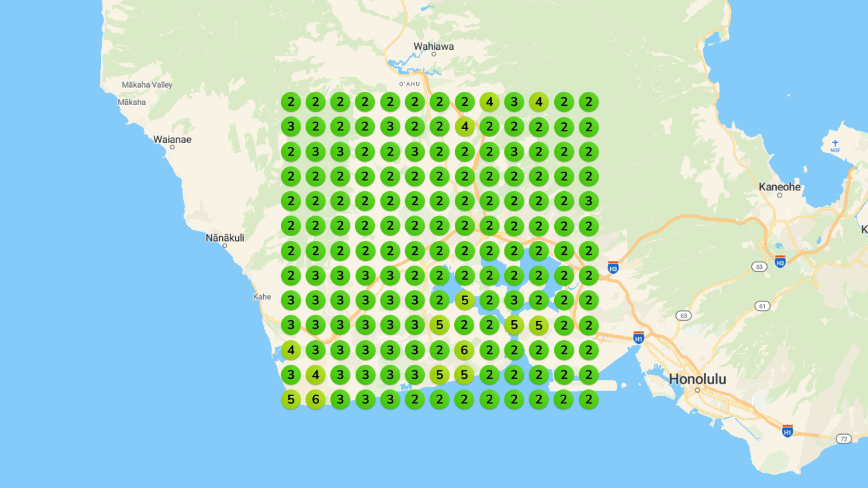Select the 3 marker in rightmost grid column
This screenshot has width=868, height=488.
pyautogui.click(x=588, y=201)
